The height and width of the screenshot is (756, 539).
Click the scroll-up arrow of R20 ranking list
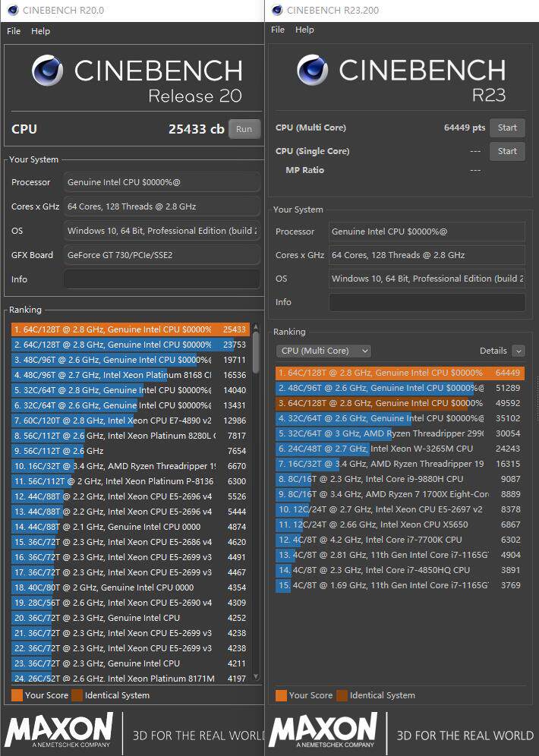tap(256, 327)
